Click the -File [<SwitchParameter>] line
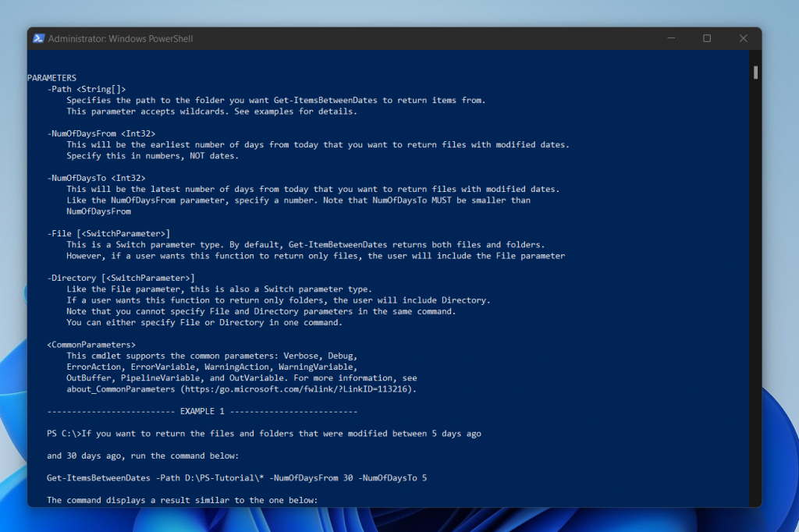This screenshot has height=532, width=799. [x=108, y=233]
